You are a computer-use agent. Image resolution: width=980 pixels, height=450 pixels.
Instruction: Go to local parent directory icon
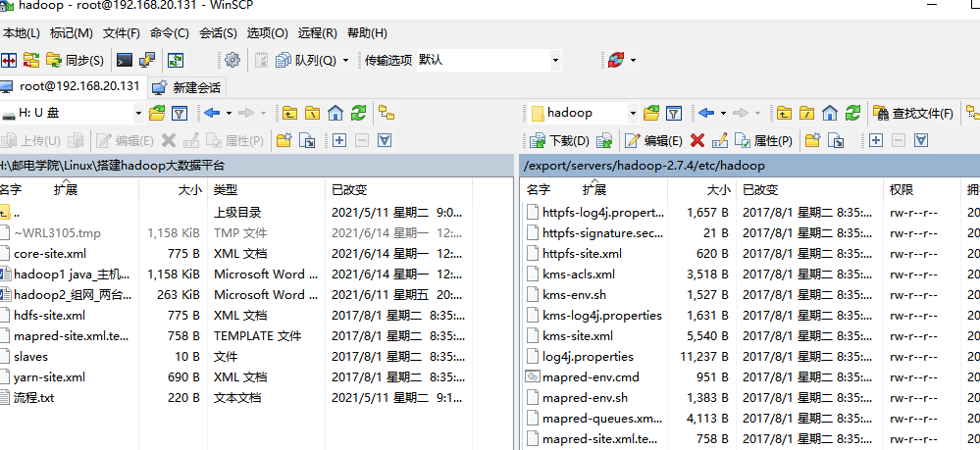(x=289, y=113)
